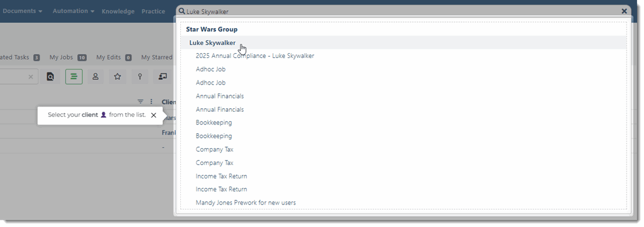This screenshot has width=644, height=227.
Task: Click the person filter icon button
Action: 95,76
